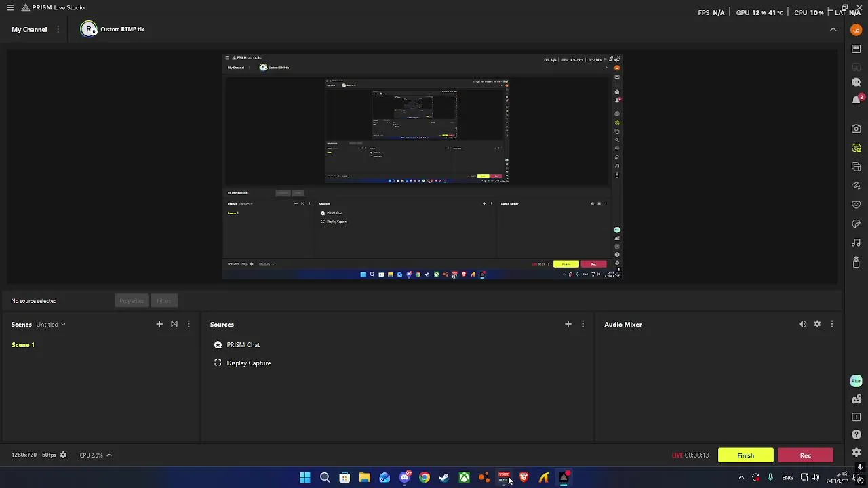Image resolution: width=868 pixels, height=488 pixels.
Task: Open Audio Mixer settings gear
Action: [817, 324]
